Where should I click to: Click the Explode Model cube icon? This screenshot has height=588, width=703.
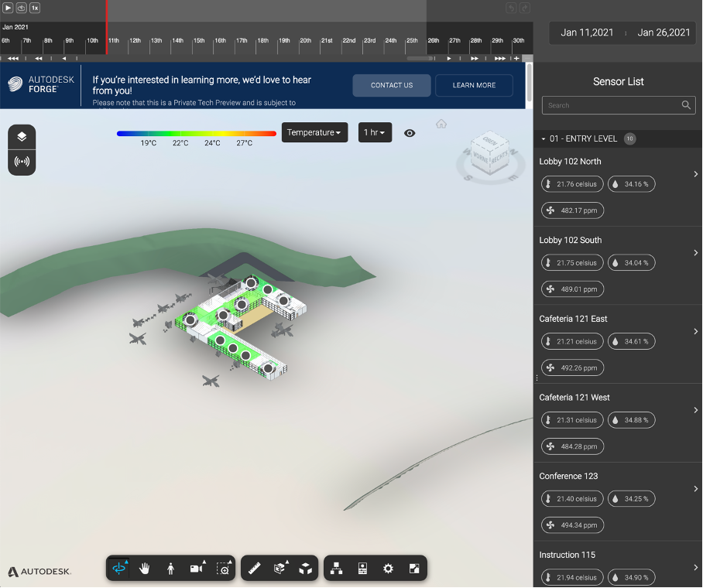306,569
